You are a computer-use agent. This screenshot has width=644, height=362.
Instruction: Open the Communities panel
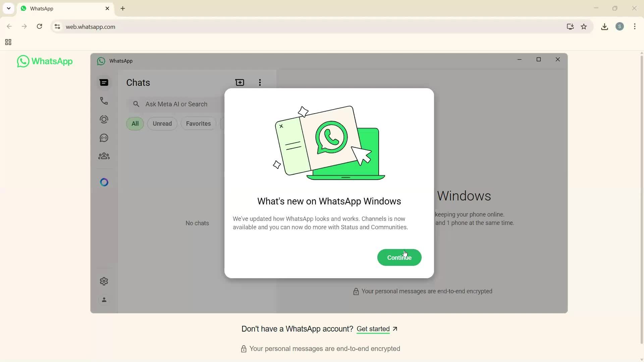click(104, 156)
